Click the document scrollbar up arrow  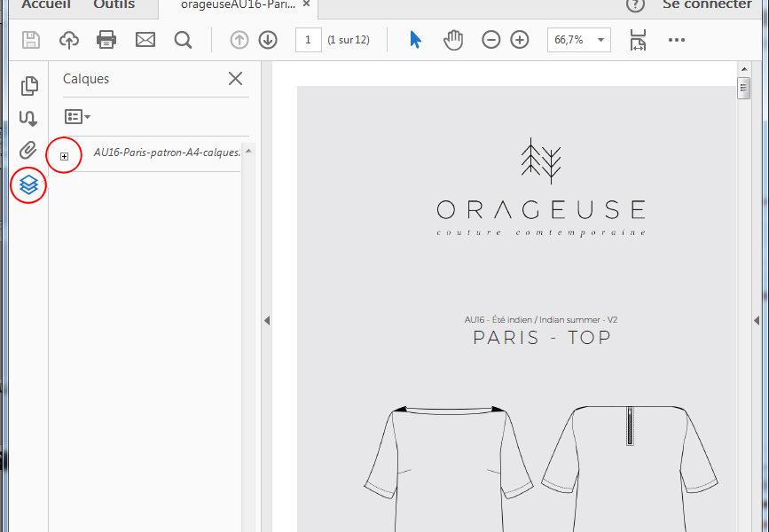(744, 69)
